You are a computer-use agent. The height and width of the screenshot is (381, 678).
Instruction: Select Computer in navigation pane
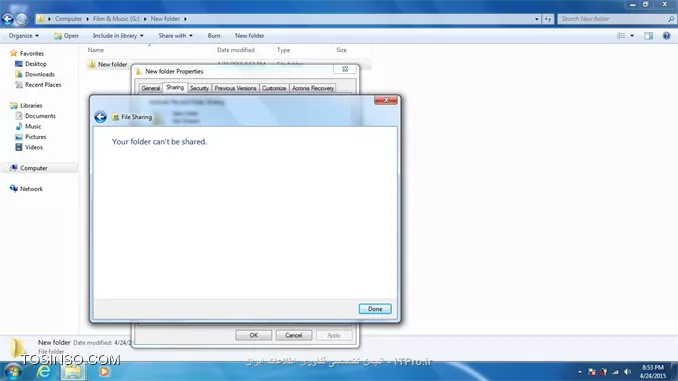(x=33, y=168)
